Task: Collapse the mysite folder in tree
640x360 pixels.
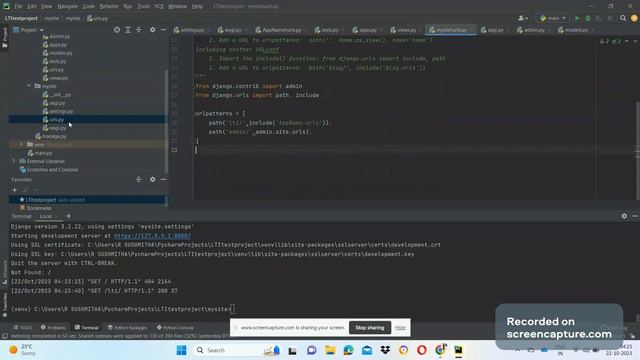Action: 29,86
